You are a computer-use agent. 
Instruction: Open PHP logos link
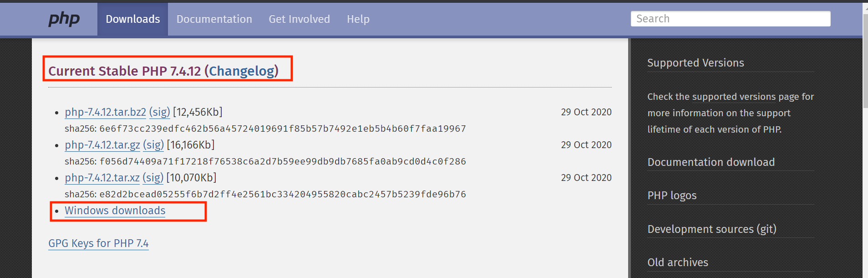[672, 196]
